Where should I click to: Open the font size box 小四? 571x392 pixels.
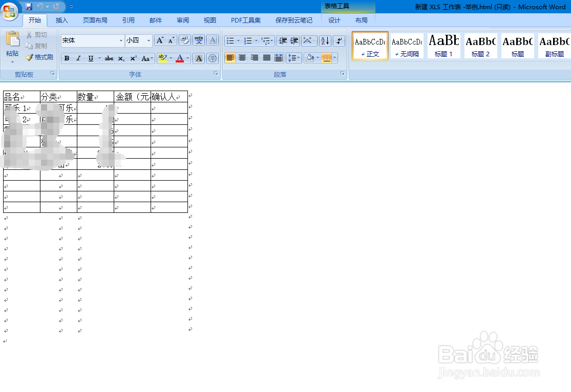tap(138, 40)
